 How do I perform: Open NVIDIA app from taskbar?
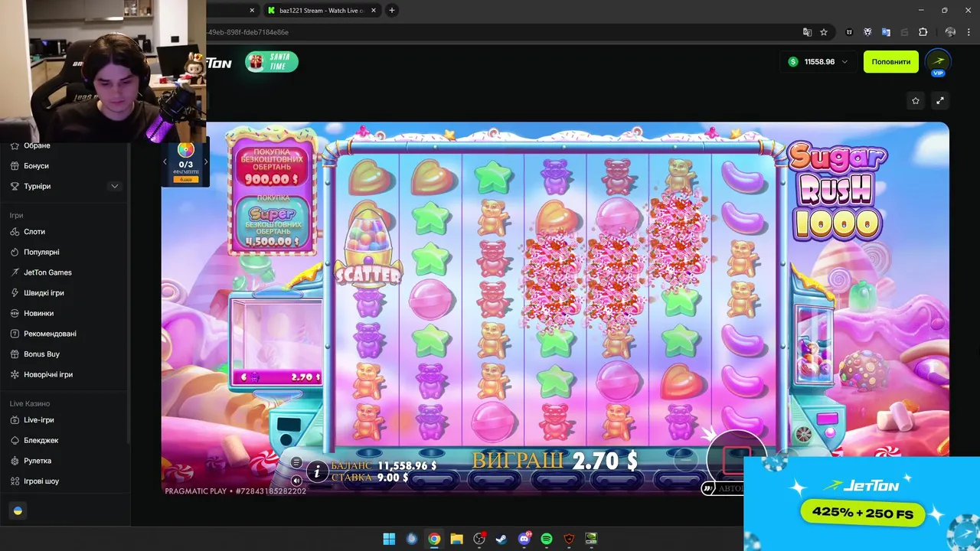591,539
